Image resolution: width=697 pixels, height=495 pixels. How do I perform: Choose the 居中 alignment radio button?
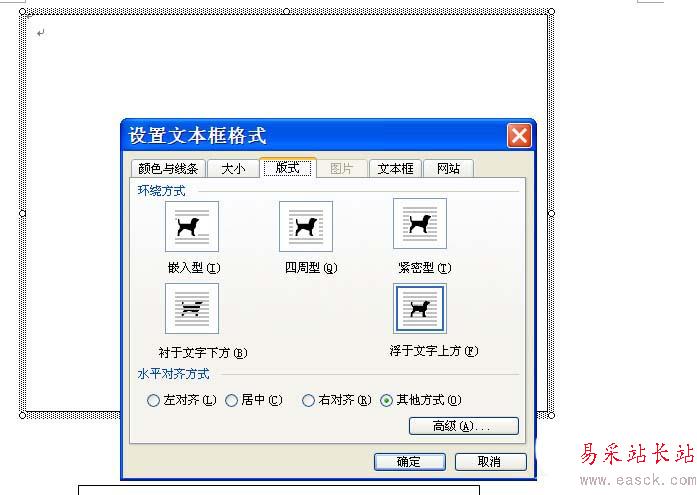point(231,401)
